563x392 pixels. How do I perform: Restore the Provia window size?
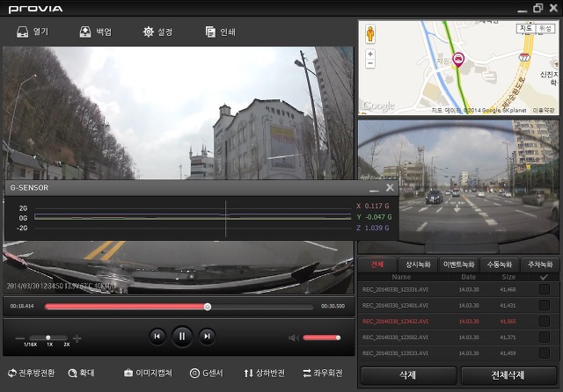(537, 8)
